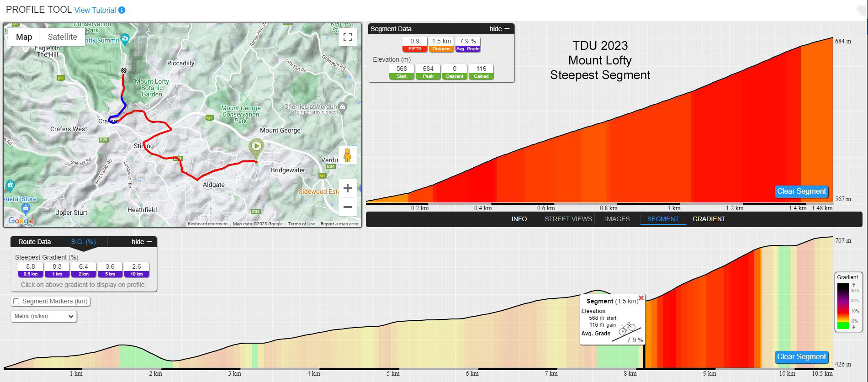
Task: Hide the Route Data panel
Action: [x=142, y=242]
